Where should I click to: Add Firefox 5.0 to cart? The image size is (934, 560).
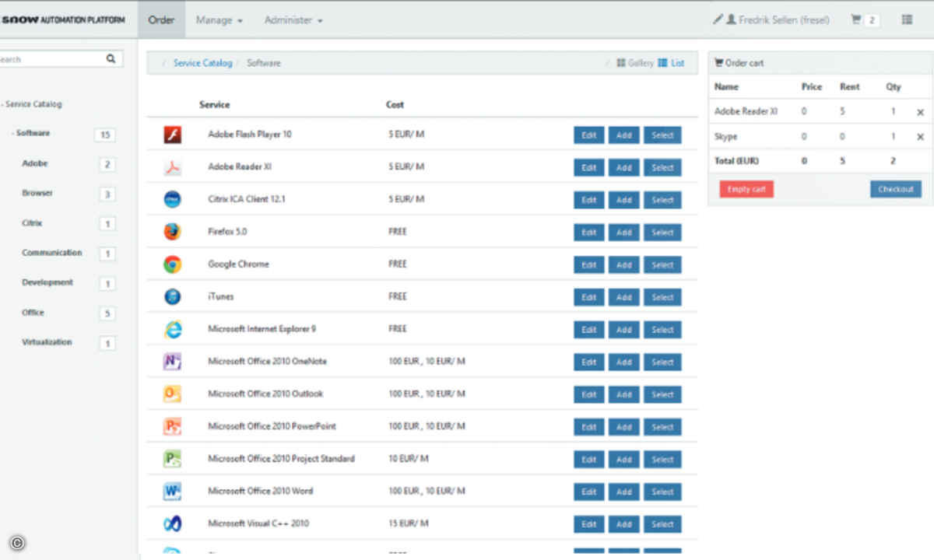pos(624,233)
